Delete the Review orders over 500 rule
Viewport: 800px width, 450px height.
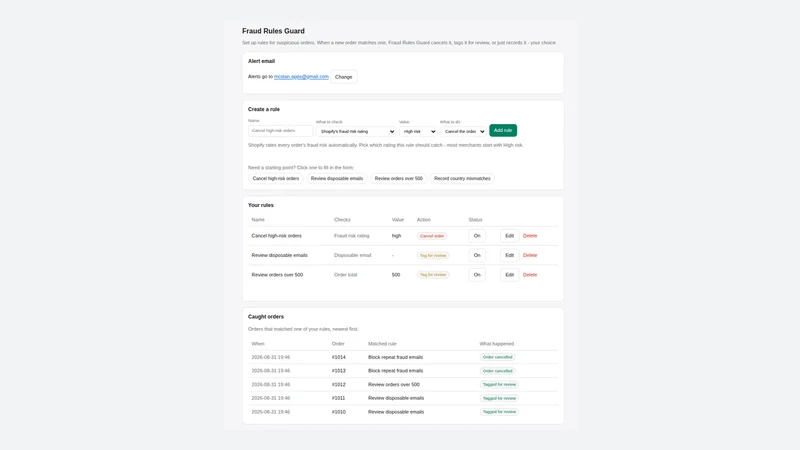pyautogui.click(x=530, y=274)
